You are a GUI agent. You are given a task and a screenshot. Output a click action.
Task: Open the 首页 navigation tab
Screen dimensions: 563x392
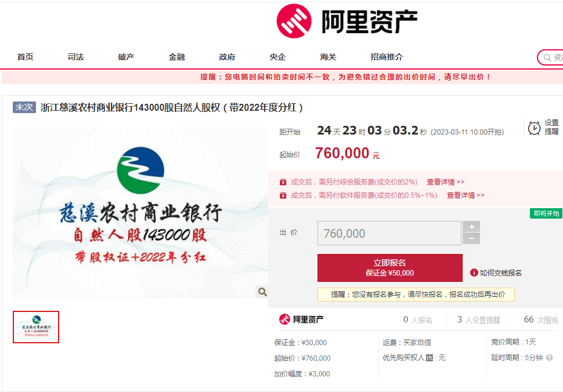point(25,57)
